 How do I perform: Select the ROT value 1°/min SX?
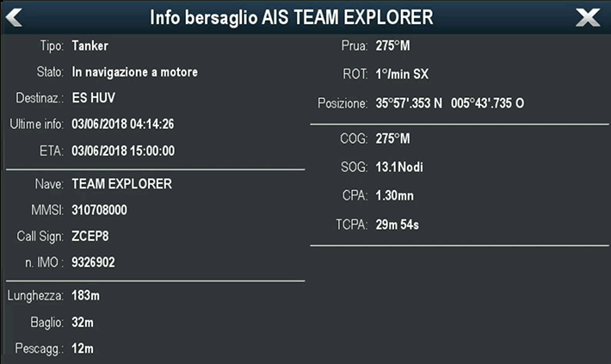click(402, 73)
